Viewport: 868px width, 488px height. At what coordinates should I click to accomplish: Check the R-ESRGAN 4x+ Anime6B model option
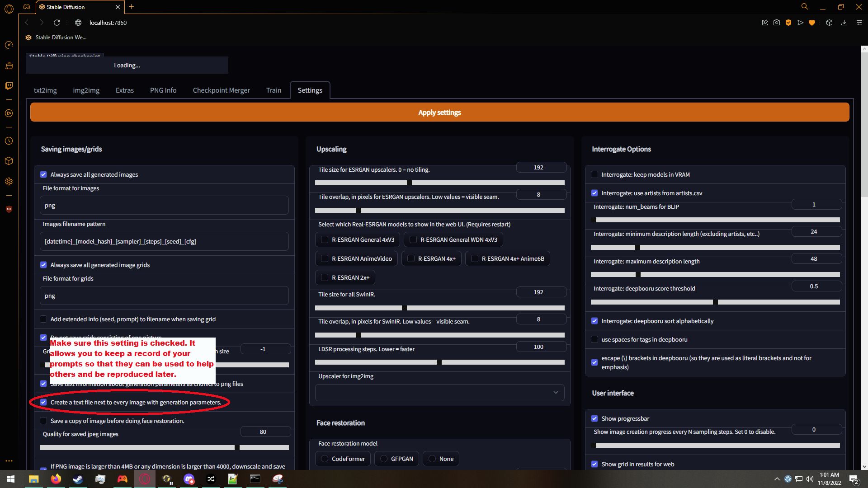tap(475, 258)
